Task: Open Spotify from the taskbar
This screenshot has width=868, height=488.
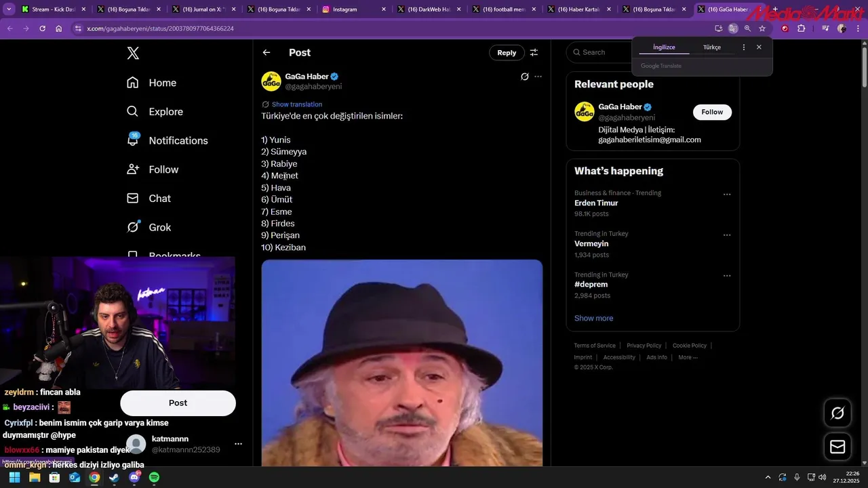Action: click(x=154, y=477)
